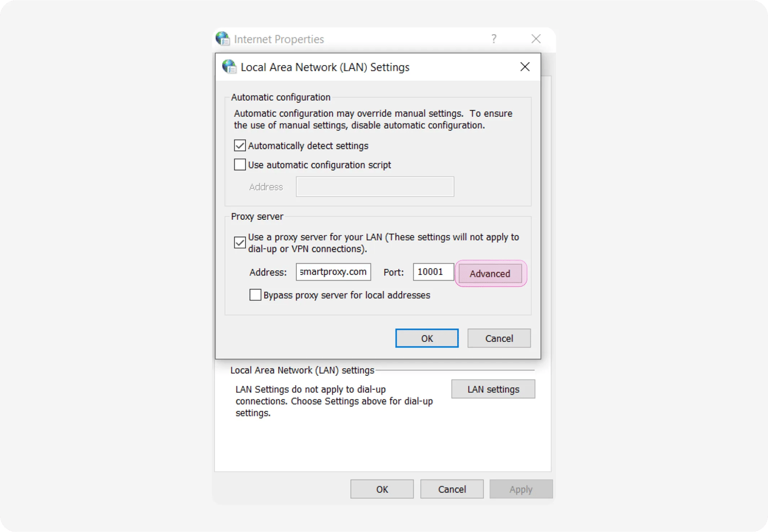Click the Apply button in Internet Properties
The image size is (768, 532).
point(520,489)
